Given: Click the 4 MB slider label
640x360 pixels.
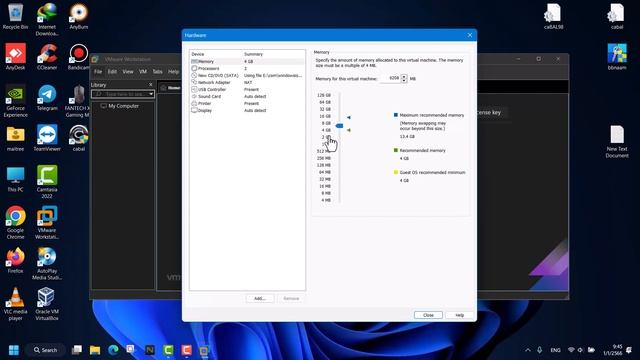Looking at the screenshot, I should [326, 200].
